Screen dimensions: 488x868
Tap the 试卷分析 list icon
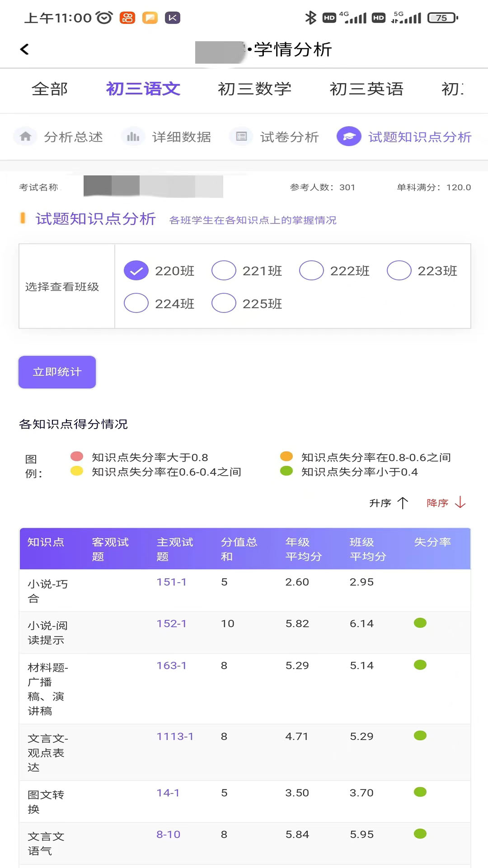(x=241, y=137)
